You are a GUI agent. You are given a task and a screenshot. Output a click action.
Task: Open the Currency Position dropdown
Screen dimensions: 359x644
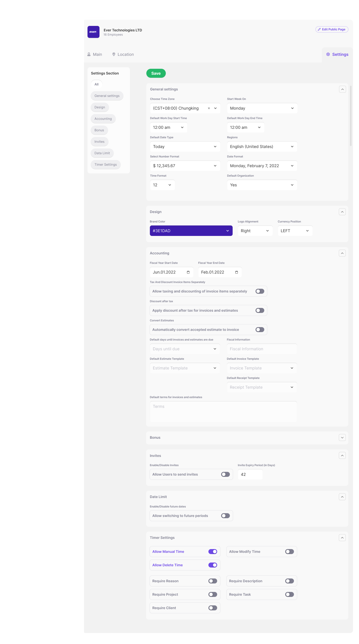click(295, 231)
